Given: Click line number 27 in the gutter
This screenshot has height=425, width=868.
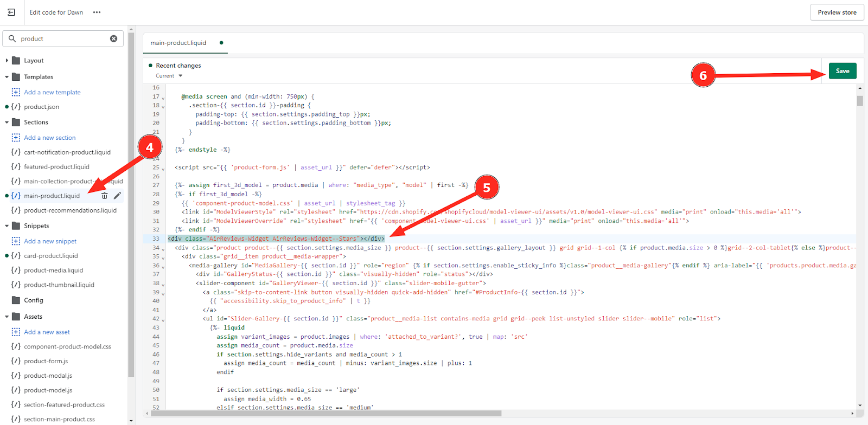Looking at the screenshot, I should click(156, 185).
